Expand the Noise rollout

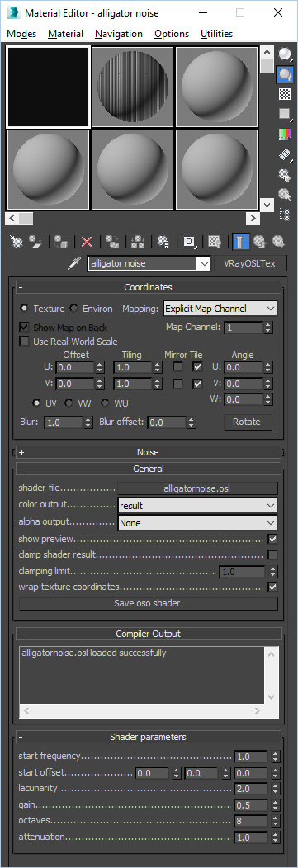click(x=149, y=452)
